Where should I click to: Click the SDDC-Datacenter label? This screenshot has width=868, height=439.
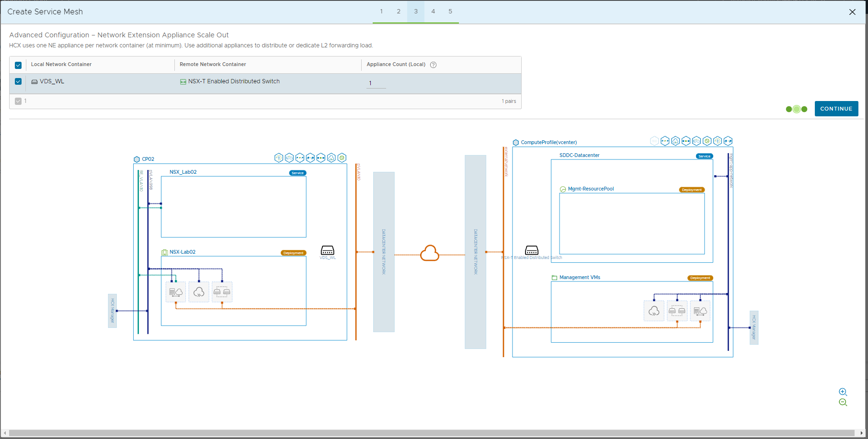(580, 156)
